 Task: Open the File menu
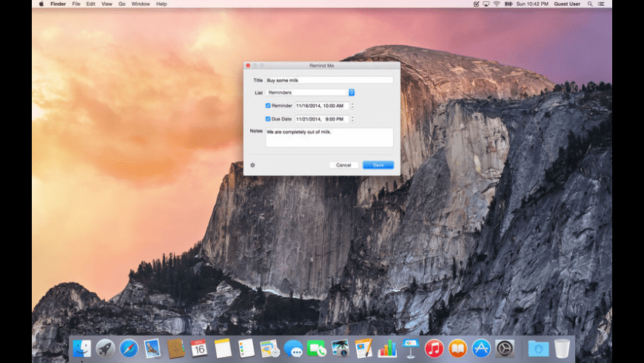(x=76, y=4)
